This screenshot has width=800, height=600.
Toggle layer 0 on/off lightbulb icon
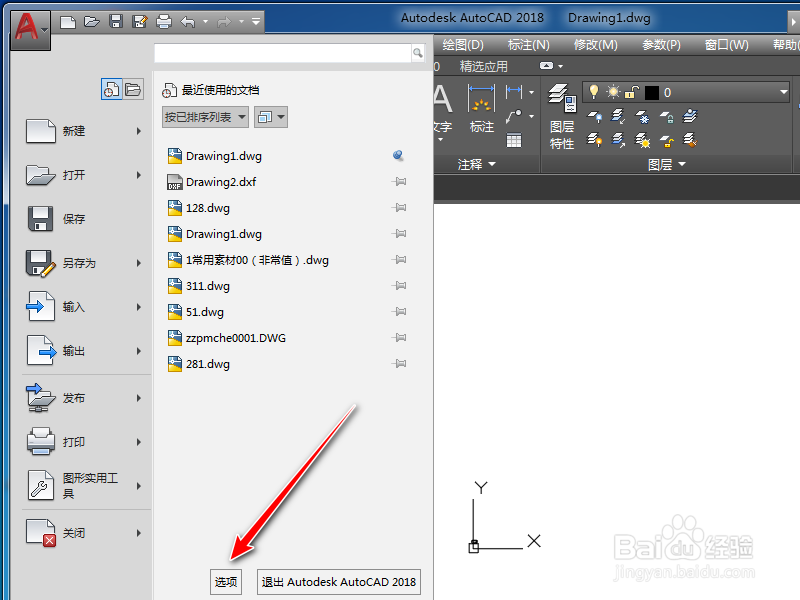(x=593, y=92)
